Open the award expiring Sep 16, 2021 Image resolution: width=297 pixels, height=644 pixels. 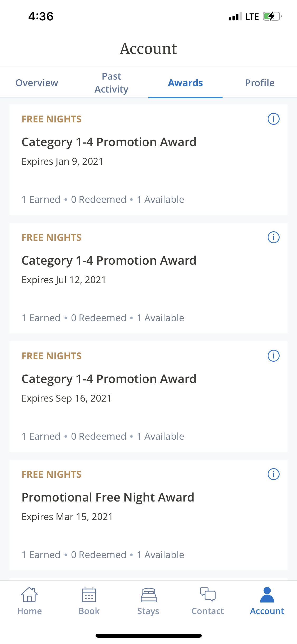[148, 397]
